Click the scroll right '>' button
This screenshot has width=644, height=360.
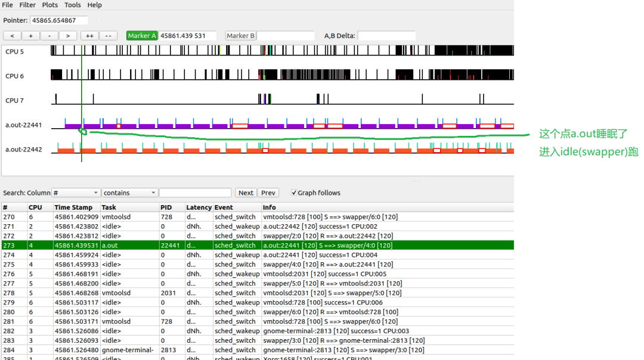[68, 36]
